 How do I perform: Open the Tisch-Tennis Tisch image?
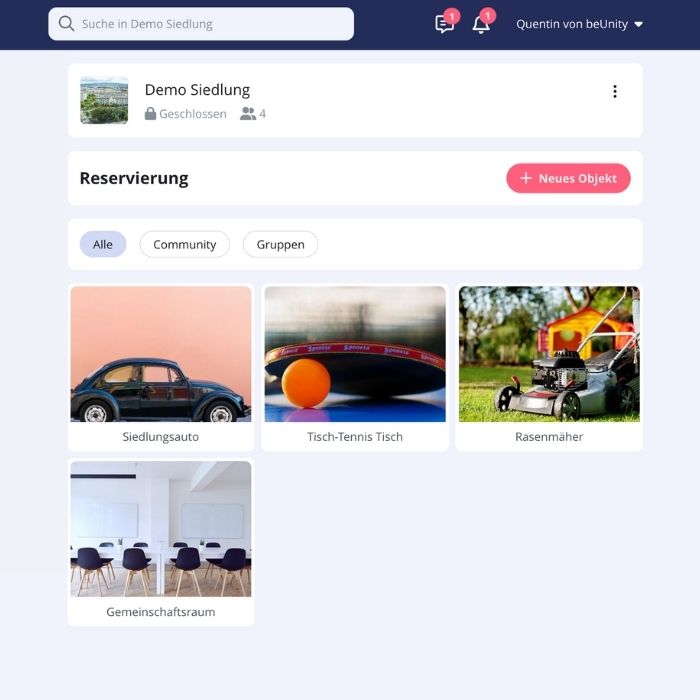pyautogui.click(x=355, y=354)
